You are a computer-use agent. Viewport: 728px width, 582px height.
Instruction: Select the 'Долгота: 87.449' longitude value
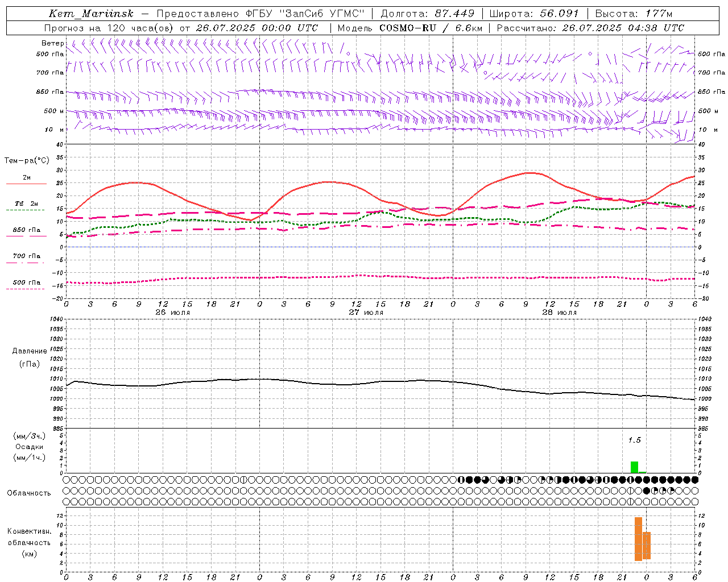click(427, 14)
